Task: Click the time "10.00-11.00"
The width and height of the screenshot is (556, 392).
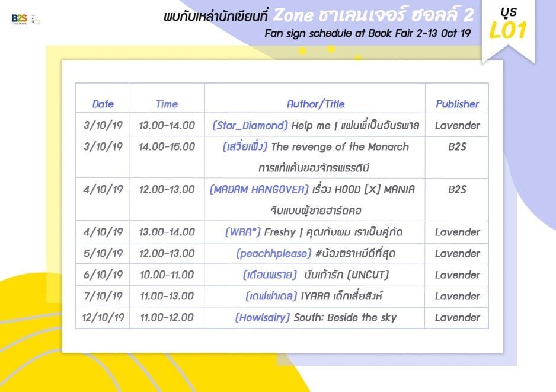Action: [x=167, y=275]
